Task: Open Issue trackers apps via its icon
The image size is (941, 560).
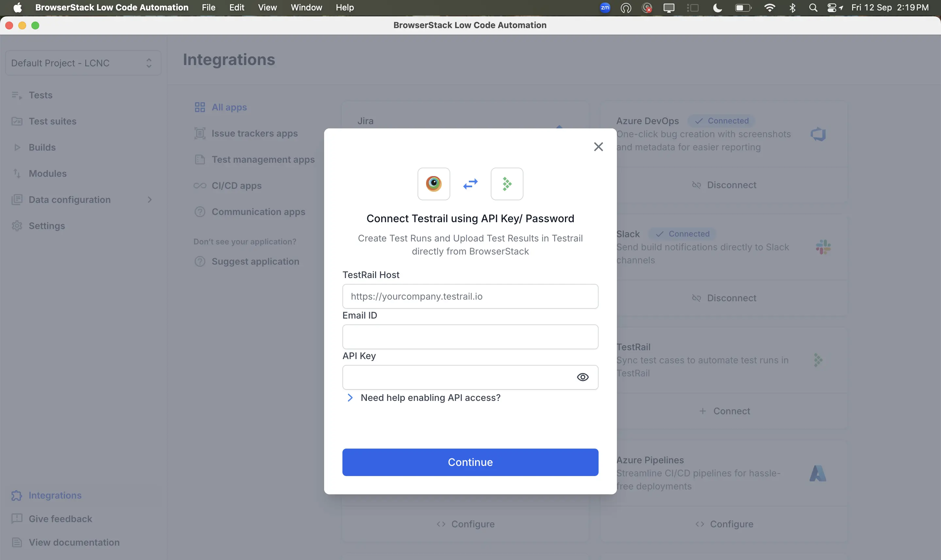Action: coord(200,133)
